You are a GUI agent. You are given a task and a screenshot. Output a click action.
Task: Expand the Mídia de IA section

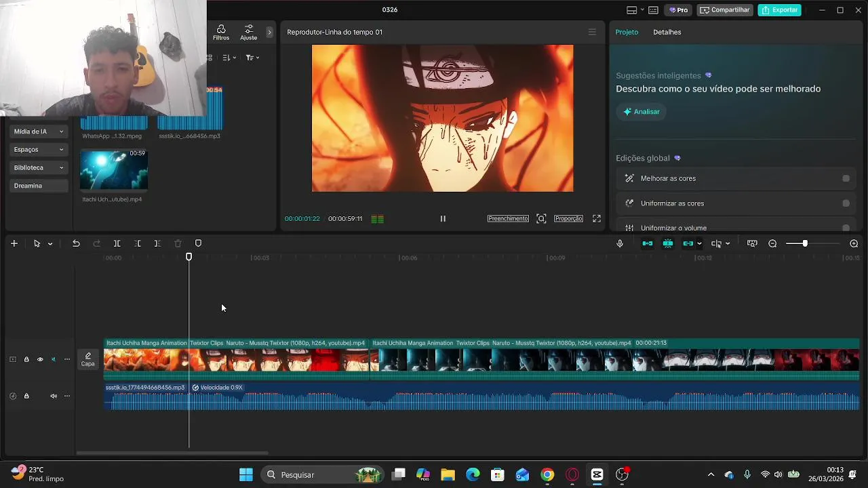tap(39, 131)
